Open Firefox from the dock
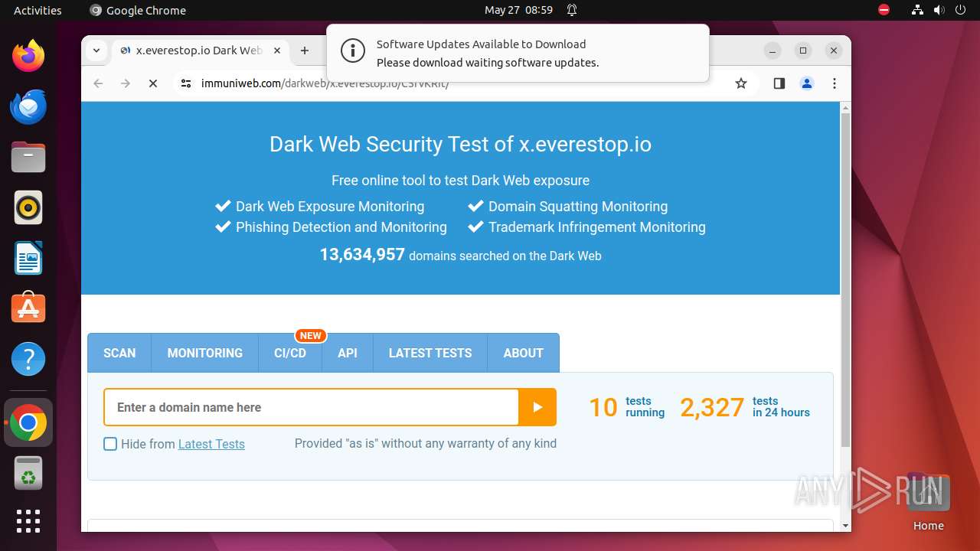Viewport: 980px width, 551px height. pos(28,56)
